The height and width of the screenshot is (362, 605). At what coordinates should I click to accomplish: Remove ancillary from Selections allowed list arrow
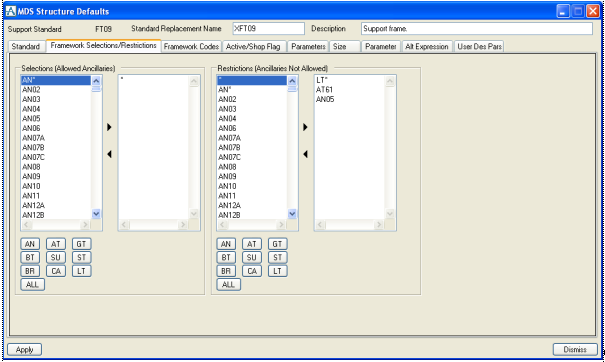pyautogui.click(x=109, y=154)
